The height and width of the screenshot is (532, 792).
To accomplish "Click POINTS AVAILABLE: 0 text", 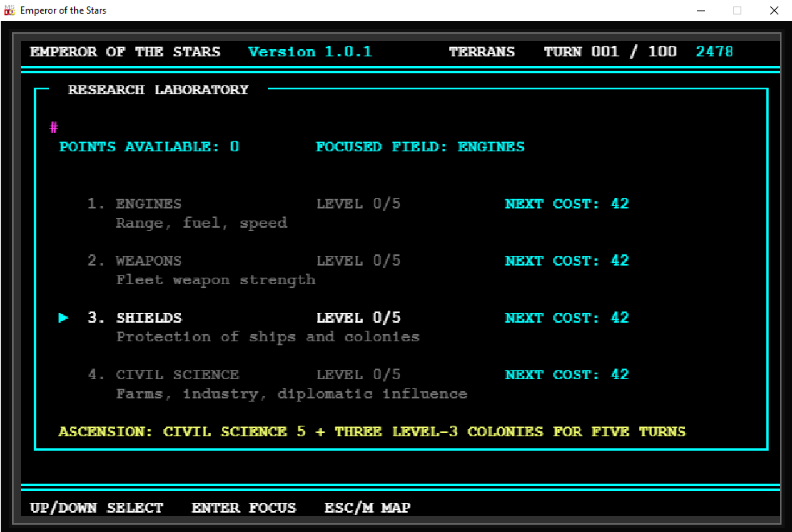I will click(x=149, y=147).
